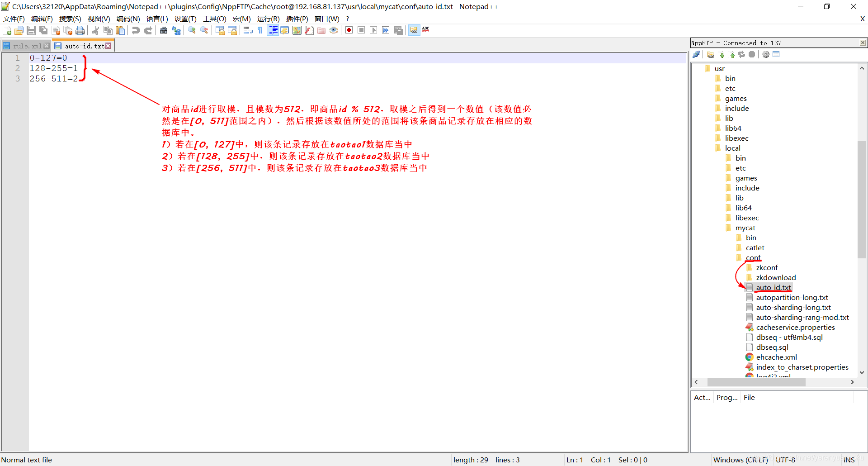868x466 pixels.
Task: Open the 运行(R) menu
Action: click(x=268, y=19)
